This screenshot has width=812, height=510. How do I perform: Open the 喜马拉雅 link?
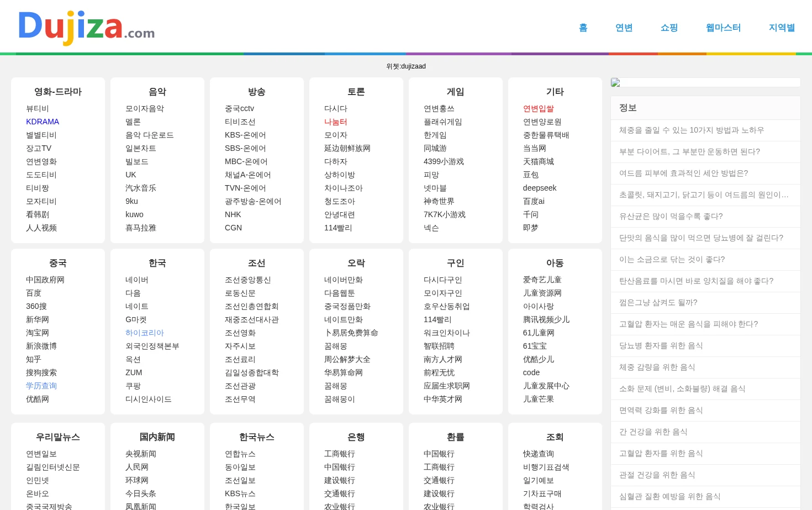tap(141, 228)
